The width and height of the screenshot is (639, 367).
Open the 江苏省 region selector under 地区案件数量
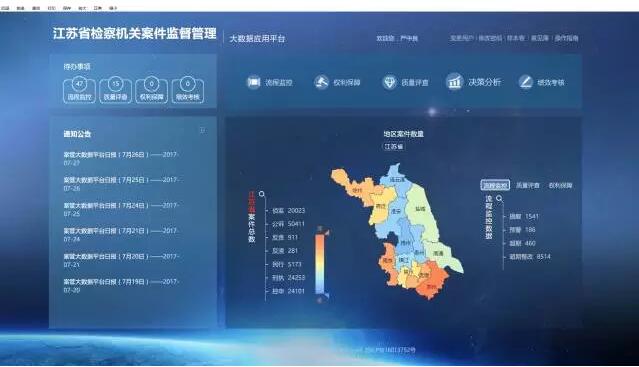(x=393, y=146)
